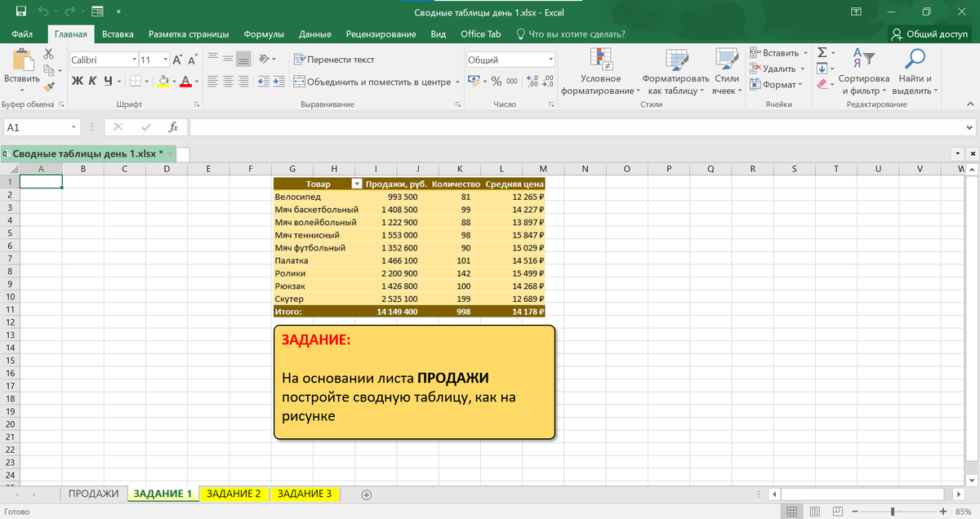Viewport: 980px width, 519px height.
Task: Click Decrease Indent icon
Action: pos(263,82)
